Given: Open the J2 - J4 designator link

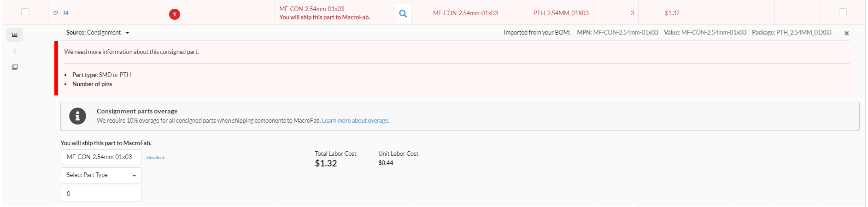Looking at the screenshot, I should [60, 13].
